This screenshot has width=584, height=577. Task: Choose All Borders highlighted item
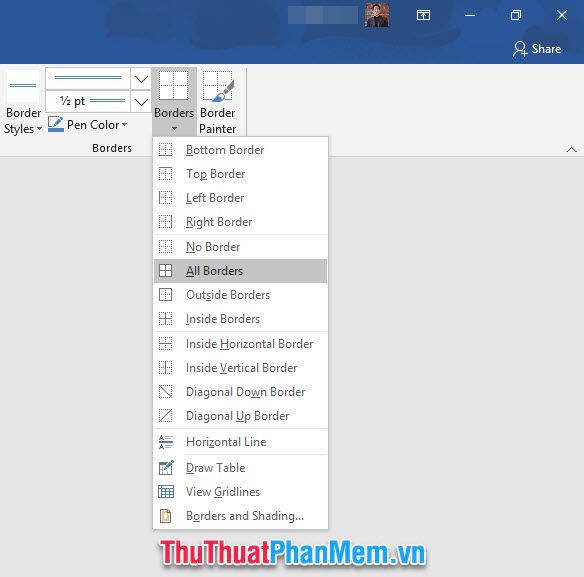(x=241, y=271)
